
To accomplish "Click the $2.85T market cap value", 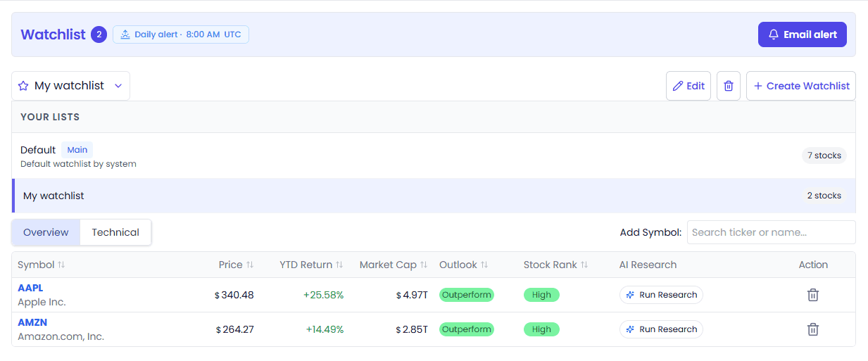I will point(412,329).
